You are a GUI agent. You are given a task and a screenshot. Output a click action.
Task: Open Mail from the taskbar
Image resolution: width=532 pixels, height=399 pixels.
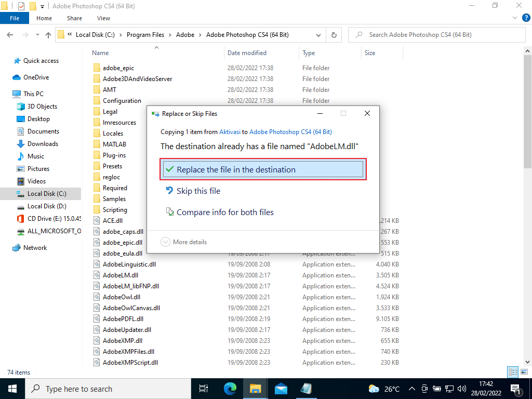click(281, 388)
